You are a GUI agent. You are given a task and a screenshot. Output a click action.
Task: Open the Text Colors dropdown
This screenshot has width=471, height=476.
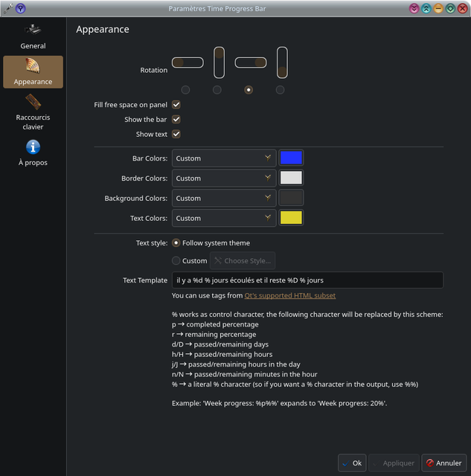tap(224, 218)
